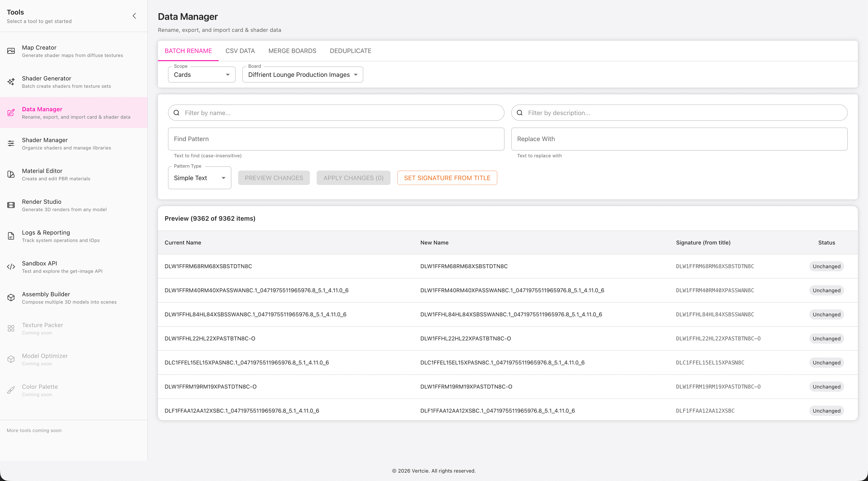Viewport: 868px width, 481px height.
Task: Click signature DLF1FFAA12AA12XSBC
Action: (x=705, y=410)
